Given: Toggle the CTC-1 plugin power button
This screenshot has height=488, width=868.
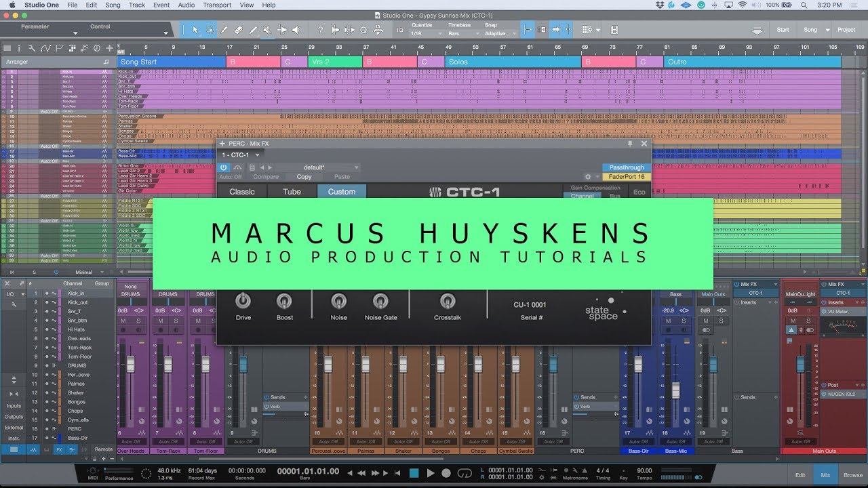Looking at the screenshot, I should point(224,167).
